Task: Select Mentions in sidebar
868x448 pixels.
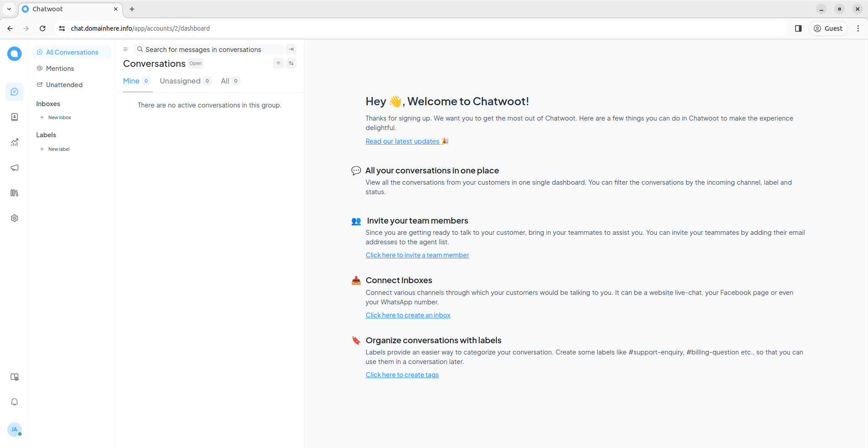Action: tap(72, 68)
